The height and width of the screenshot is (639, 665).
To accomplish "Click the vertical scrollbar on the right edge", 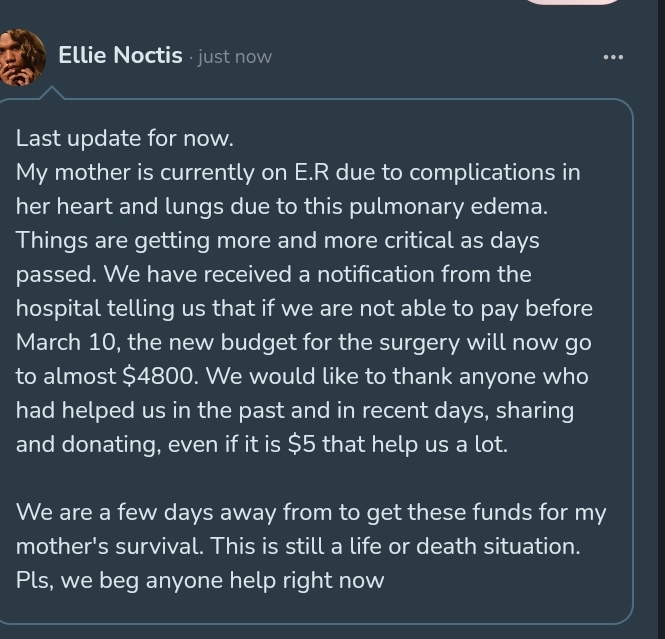I will pos(660,320).
